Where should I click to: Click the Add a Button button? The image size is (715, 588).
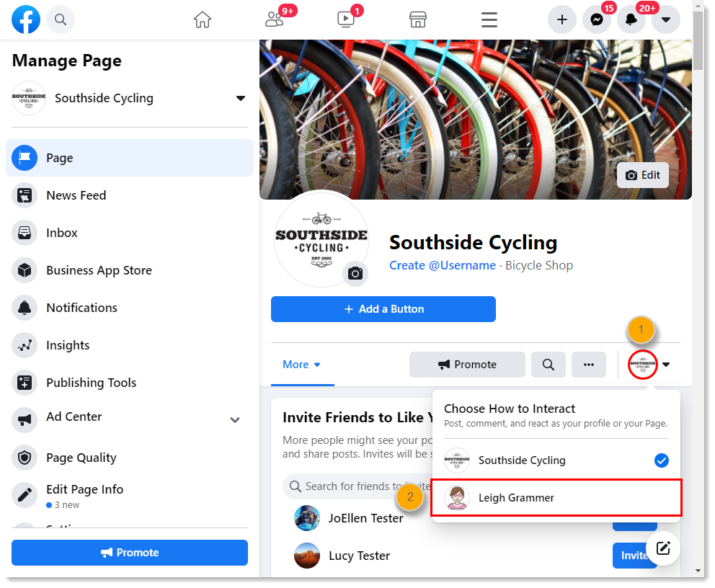point(383,309)
